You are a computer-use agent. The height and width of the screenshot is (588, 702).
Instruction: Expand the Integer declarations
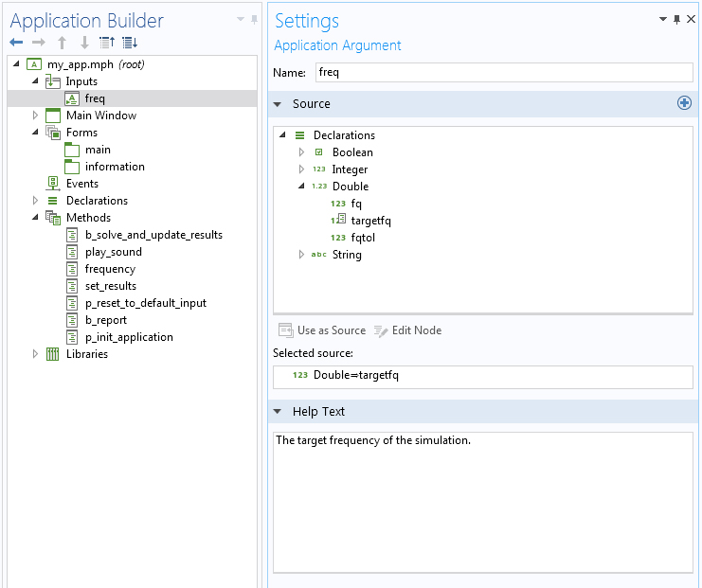point(301,169)
